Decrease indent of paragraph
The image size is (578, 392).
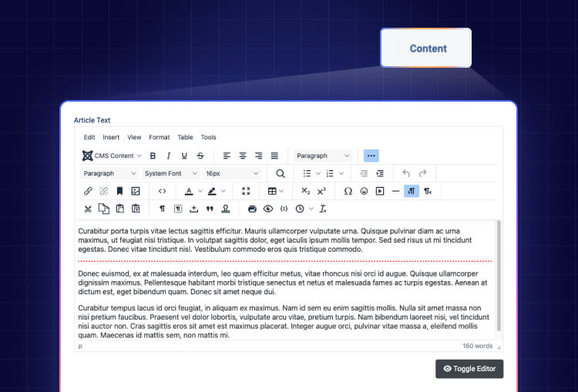[x=365, y=173]
